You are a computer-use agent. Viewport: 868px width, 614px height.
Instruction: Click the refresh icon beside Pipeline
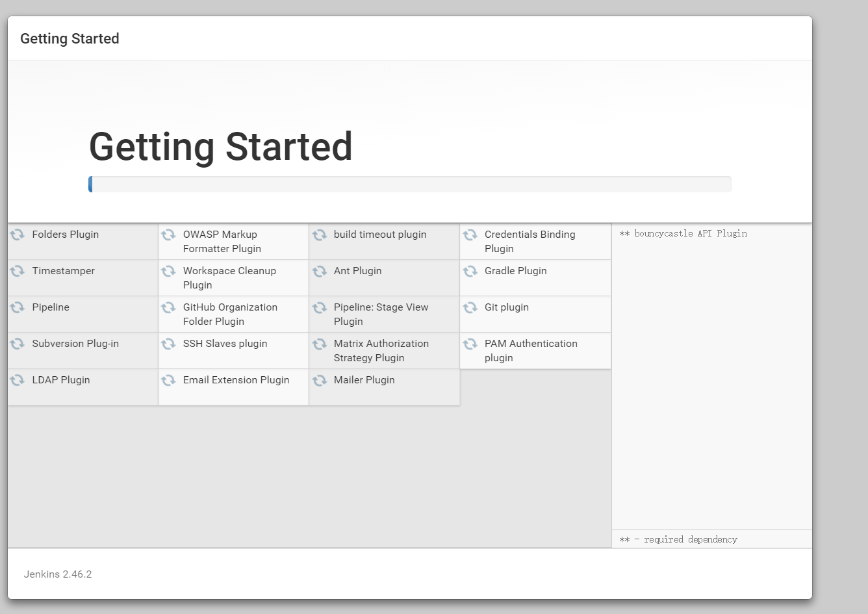click(x=18, y=307)
